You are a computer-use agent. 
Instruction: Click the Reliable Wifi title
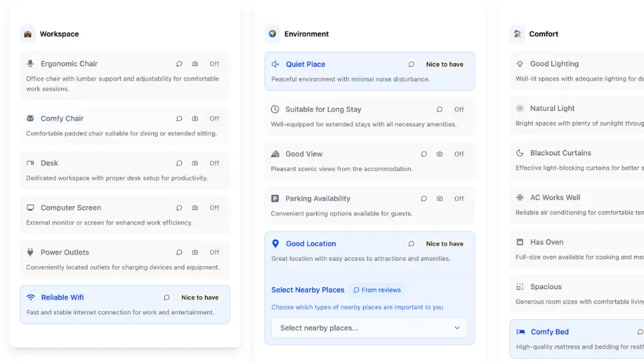(62, 297)
